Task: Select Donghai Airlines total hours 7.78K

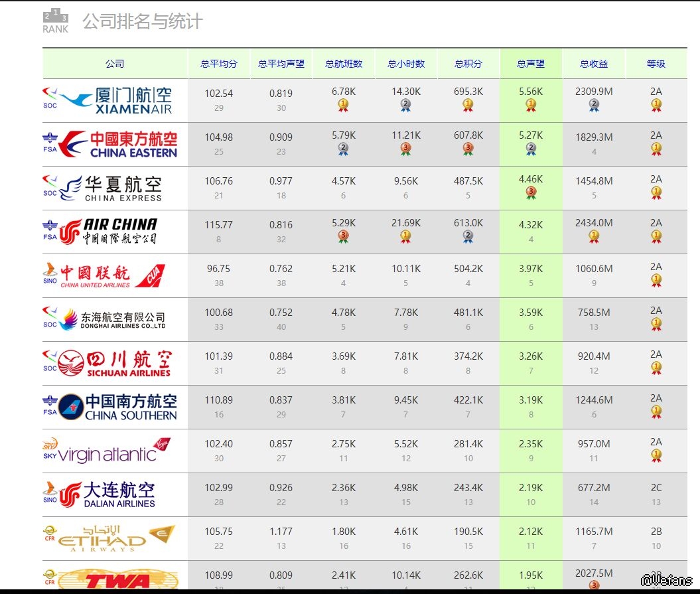Action: (406, 313)
